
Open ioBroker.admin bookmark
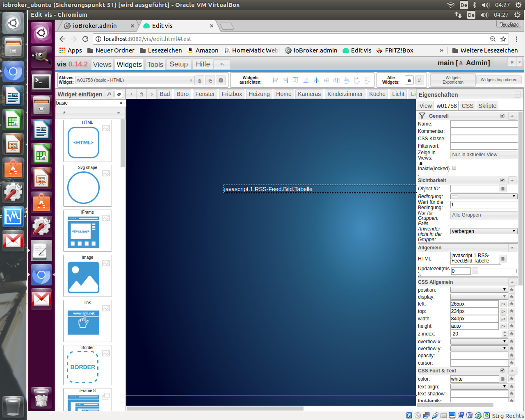[311, 50]
